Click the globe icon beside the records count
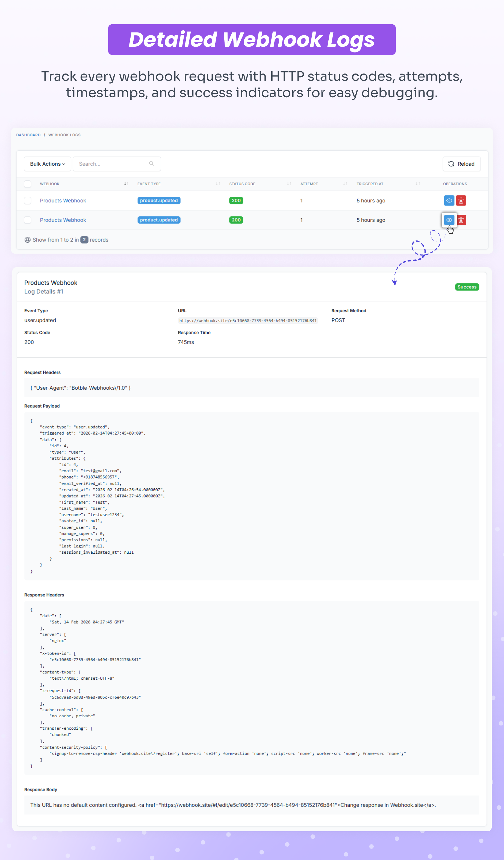504x860 pixels. pos(27,240)
